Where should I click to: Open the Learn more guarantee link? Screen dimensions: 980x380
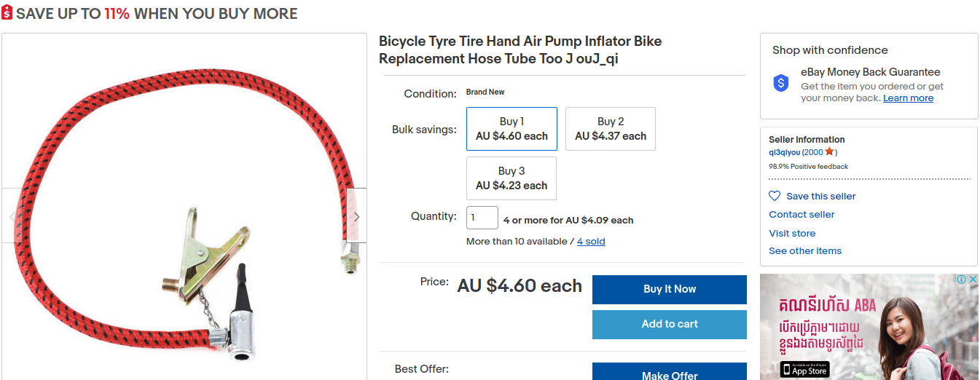(908, 98)
